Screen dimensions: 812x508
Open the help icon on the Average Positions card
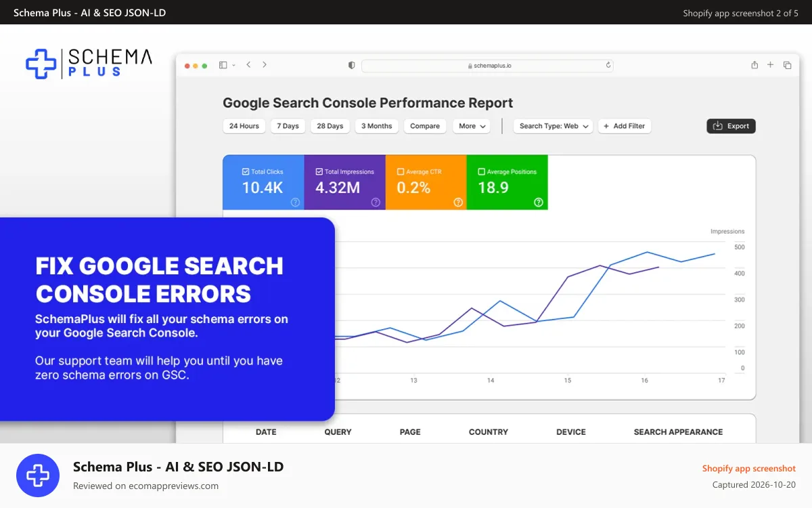point(539,202)
